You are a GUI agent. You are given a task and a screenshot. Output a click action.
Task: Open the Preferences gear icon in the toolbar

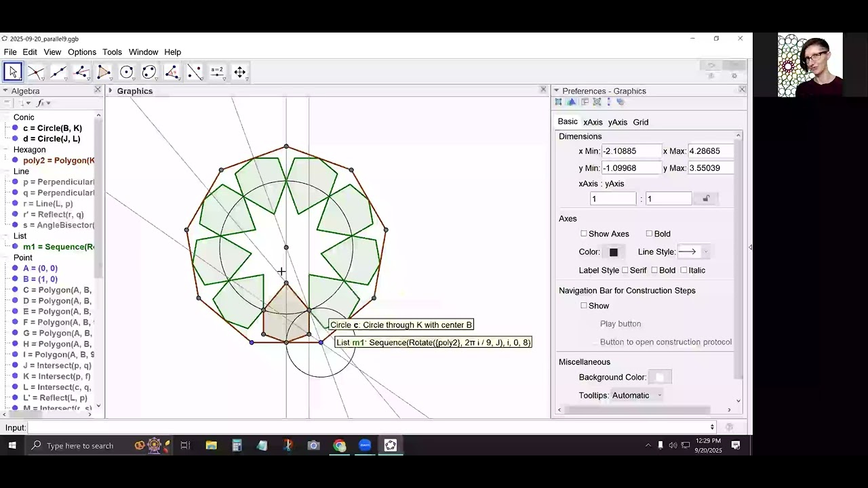734,76
